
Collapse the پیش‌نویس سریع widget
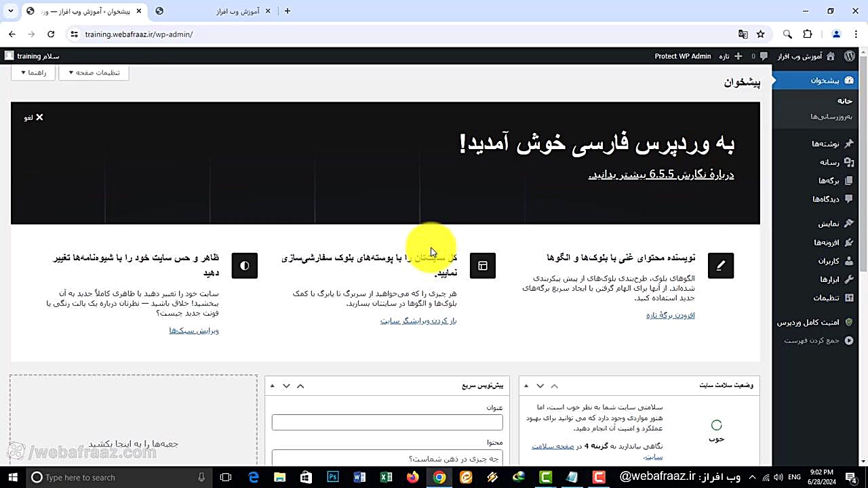(272, 386)
